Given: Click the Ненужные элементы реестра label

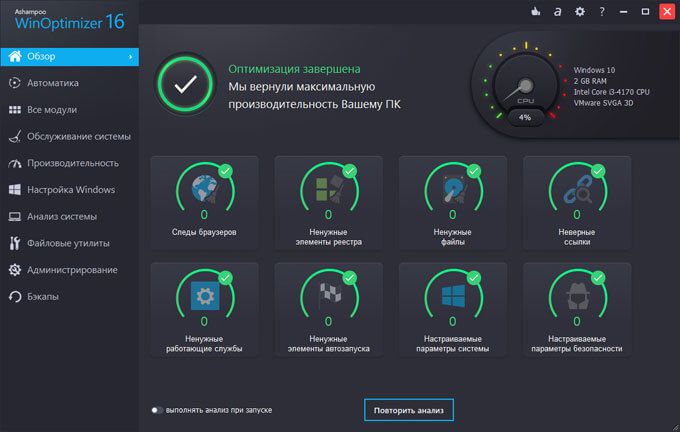Looking at the screenshot, I should tap(329, 237).
